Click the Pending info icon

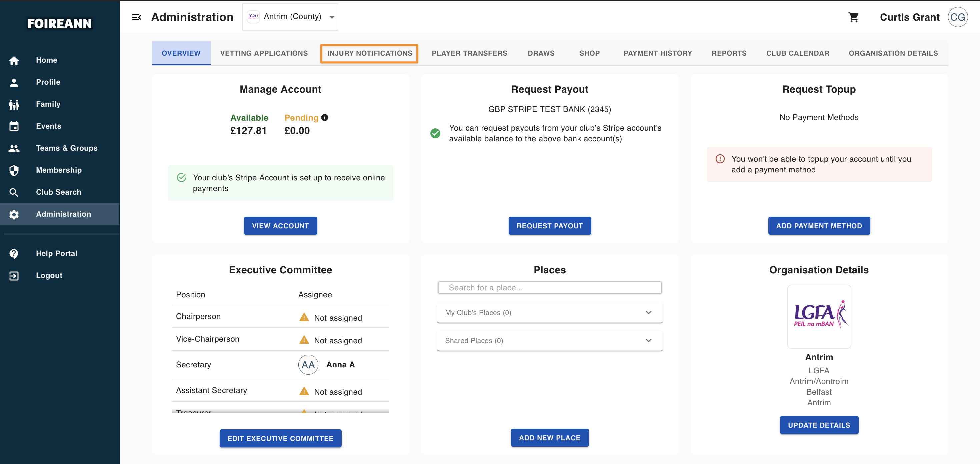325,118
